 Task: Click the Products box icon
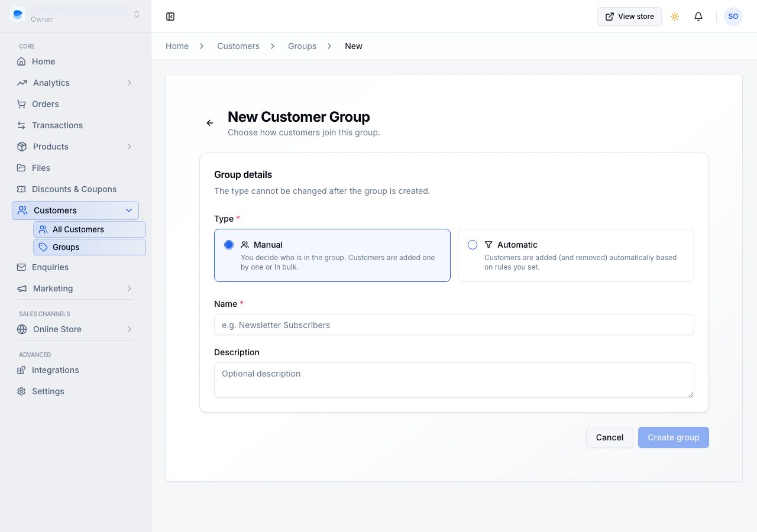click(22, 147)
